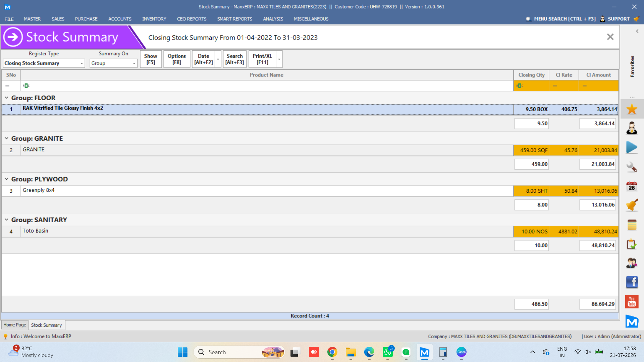Click the clipboard with checkmark sidebar icon
Screen dimensions: 644x362
coord(632,244)
